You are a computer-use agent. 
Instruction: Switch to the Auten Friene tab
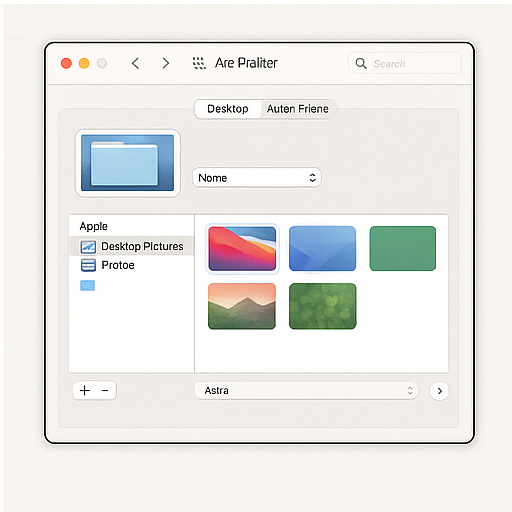coord(298,109)
